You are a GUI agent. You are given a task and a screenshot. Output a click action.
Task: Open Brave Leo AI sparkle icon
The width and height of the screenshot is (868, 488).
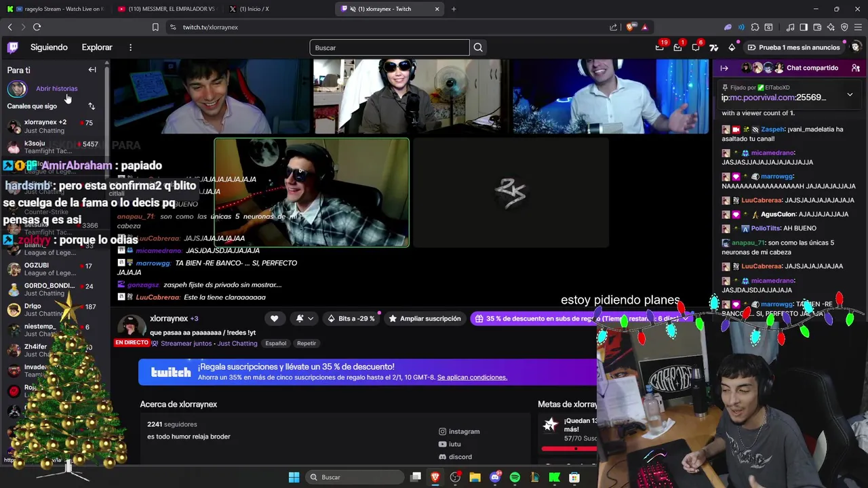[831, 27]
